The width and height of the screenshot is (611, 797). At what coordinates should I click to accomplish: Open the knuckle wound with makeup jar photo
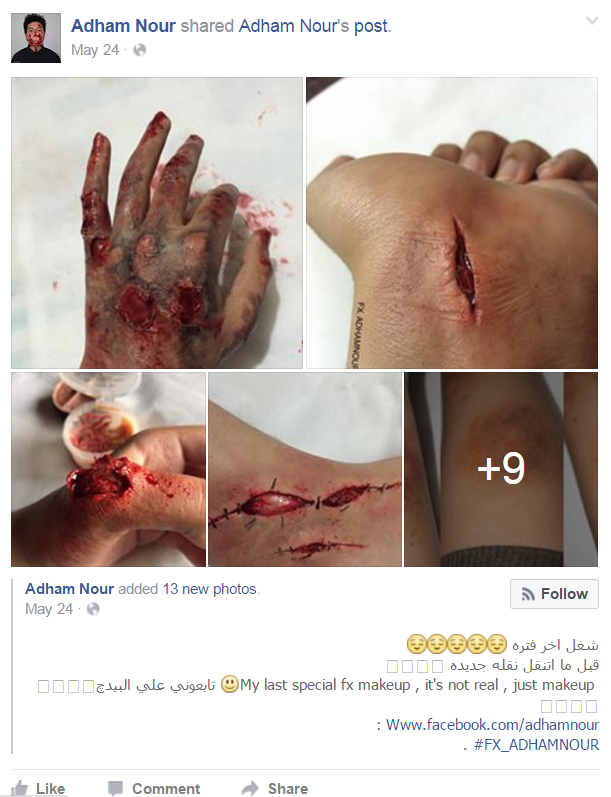pos(109,469)
